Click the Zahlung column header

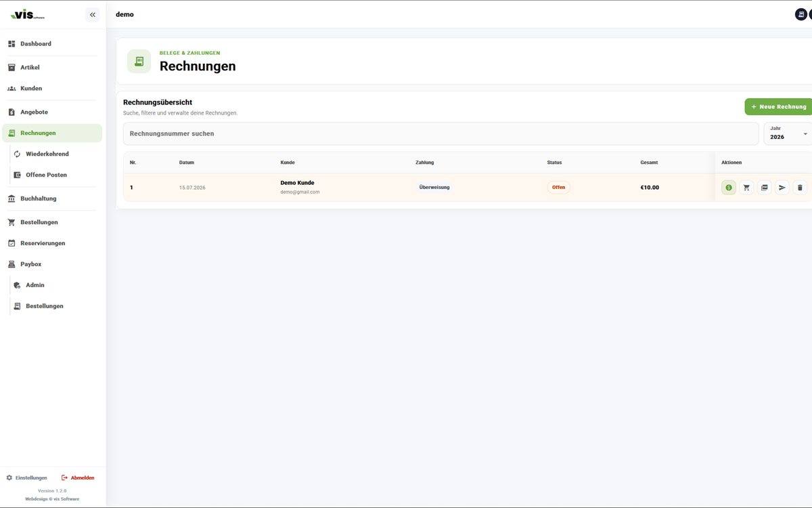point(425,163)
